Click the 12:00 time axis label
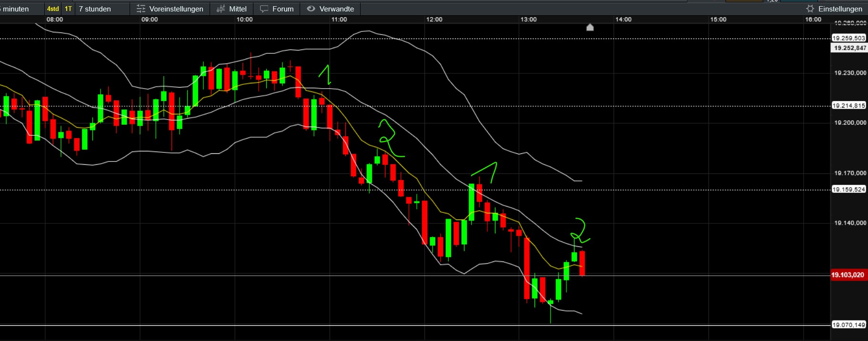 point(434,20)
